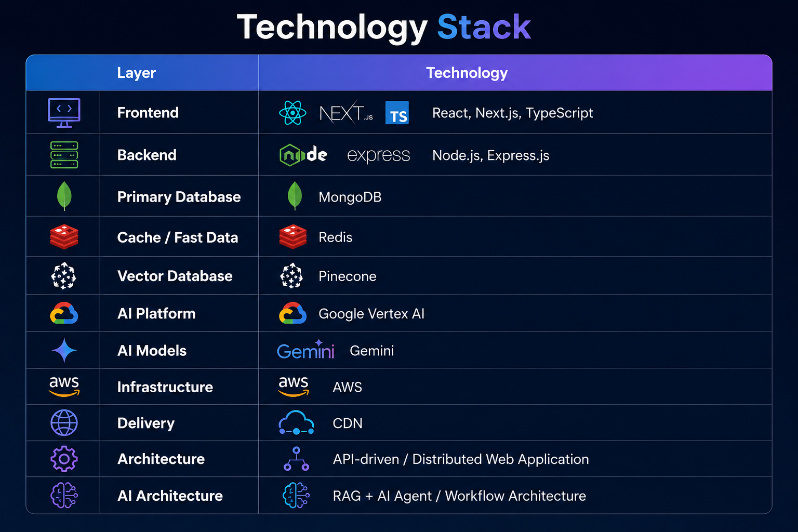This screenshot has height=532, width=798.
Task: Select the leaf icon beside Primary Database
Action: (x=64, y=196)
